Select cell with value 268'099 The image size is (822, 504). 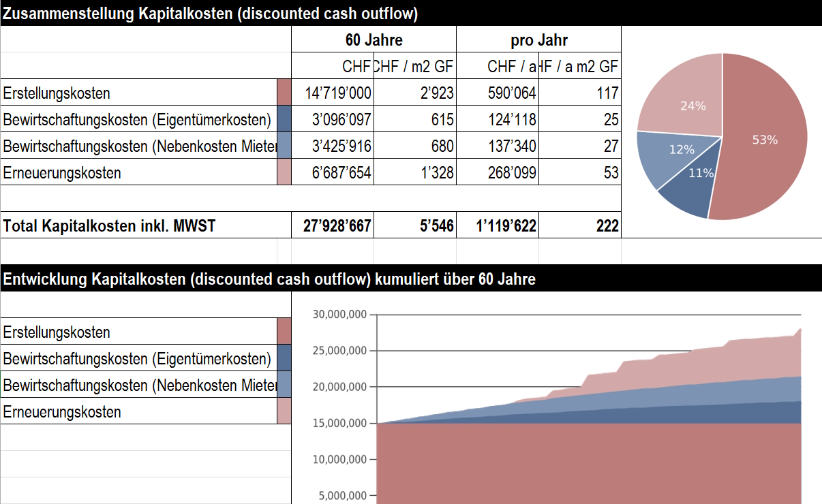(x=498, y=172)
